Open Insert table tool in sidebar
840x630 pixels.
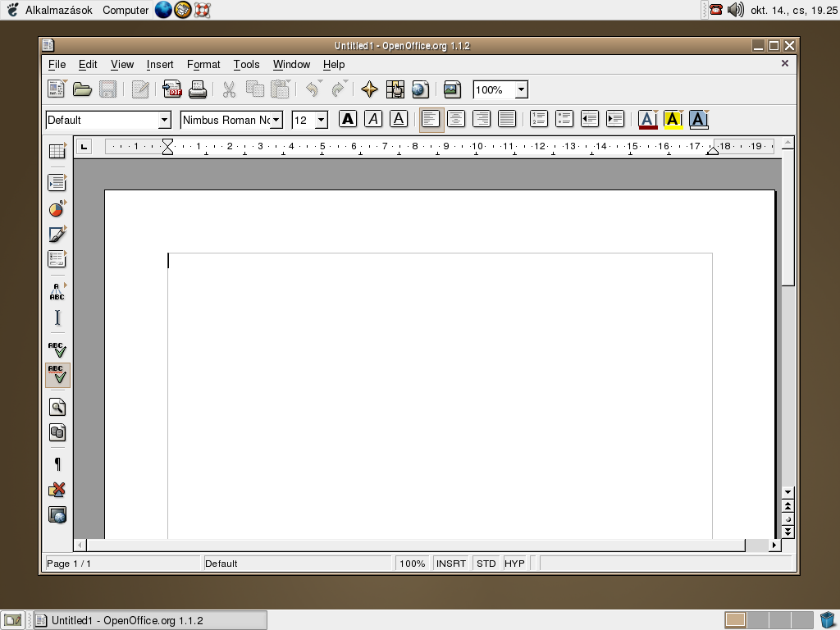(x=57, y=151)
